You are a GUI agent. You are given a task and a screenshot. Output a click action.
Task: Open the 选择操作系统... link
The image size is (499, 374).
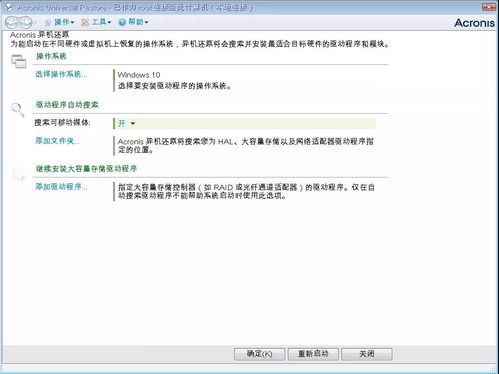(61, 74)
